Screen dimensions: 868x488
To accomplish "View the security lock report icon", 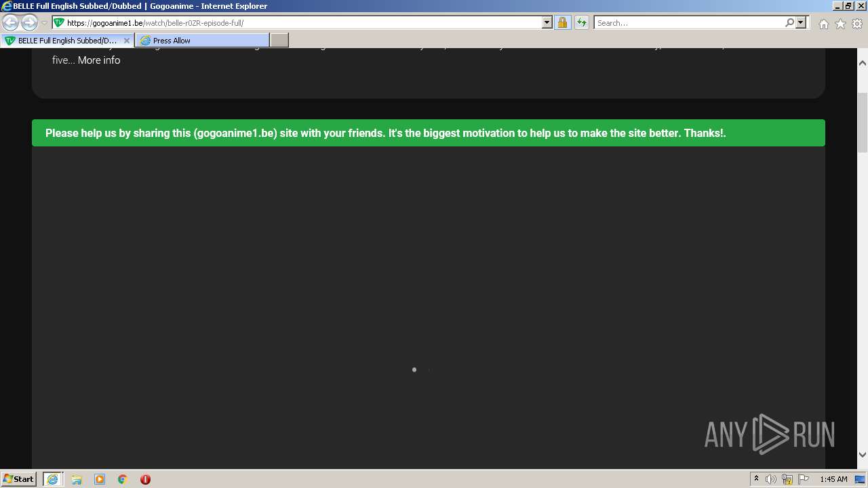I will click(562, 22).
